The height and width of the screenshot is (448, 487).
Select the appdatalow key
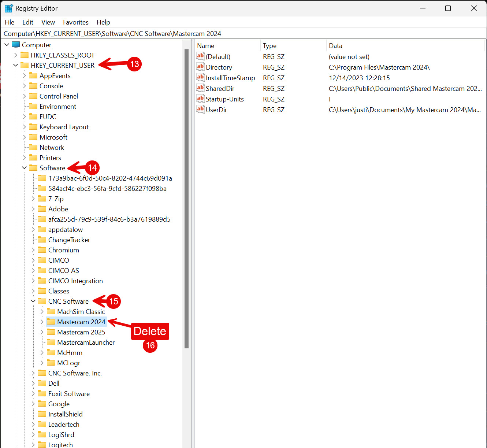click(66, 229)
